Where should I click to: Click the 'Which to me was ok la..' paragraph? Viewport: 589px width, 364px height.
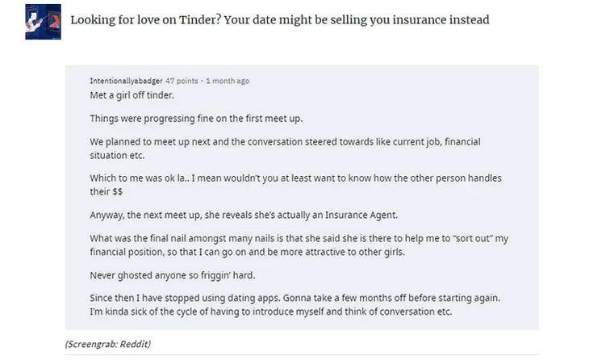click(x=295, y=185)
